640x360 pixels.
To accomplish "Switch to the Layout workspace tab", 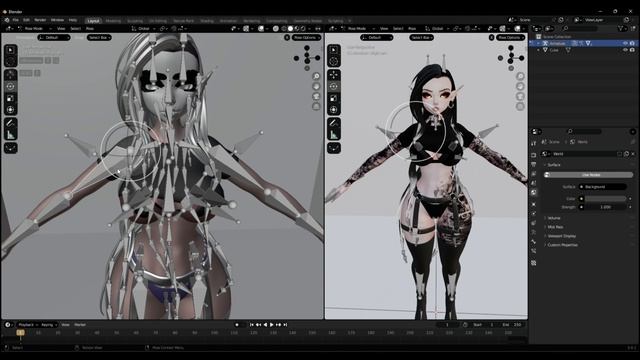I will click(x=93, y=20).
